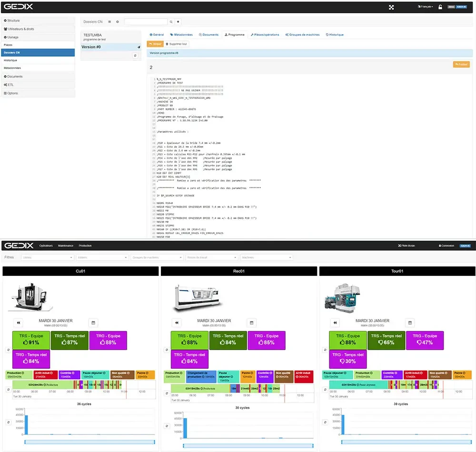Collapse the Usinage sidebar section

pyautogui.click(x=38, y=37)
